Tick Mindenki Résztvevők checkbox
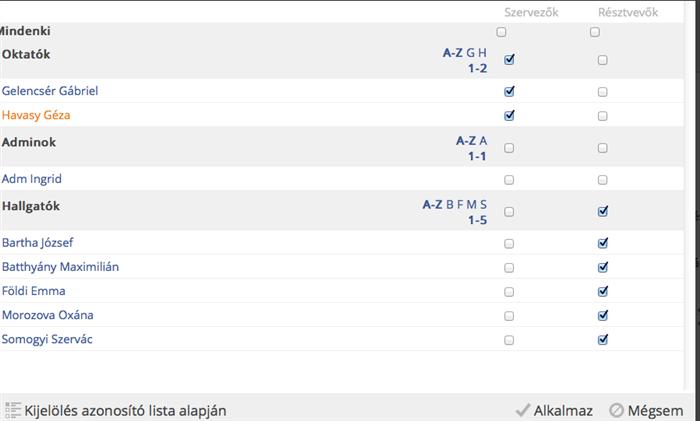Screen dimensions: 700x421 pyautogui.click(x=595, y=32)
